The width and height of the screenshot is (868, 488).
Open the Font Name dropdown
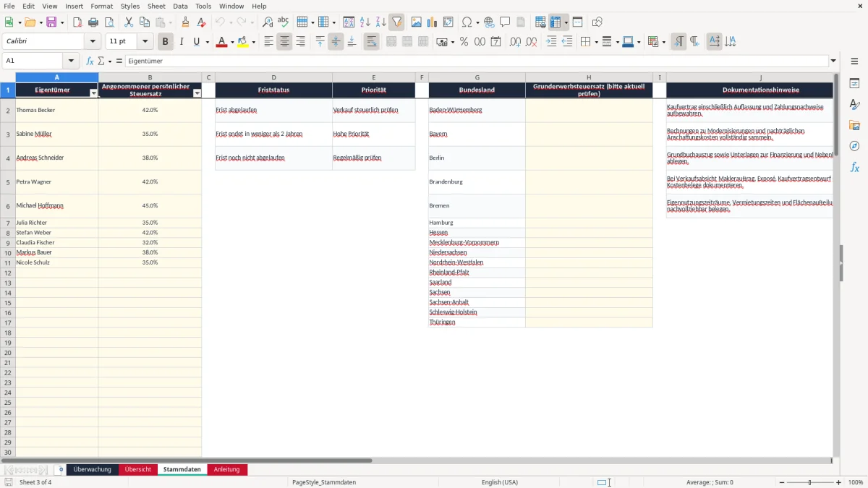pyautogui.click(x=93, y=42)
